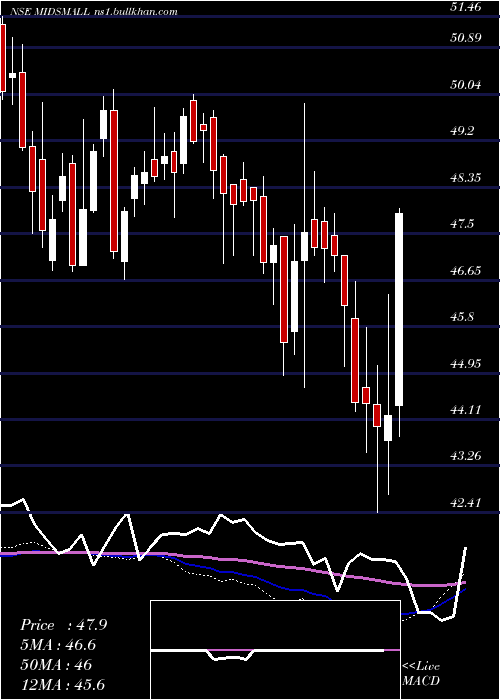Viewport: 500px width, 700px height.
Task: Click the 44.95 price axis label
Action: click(466, 363)
